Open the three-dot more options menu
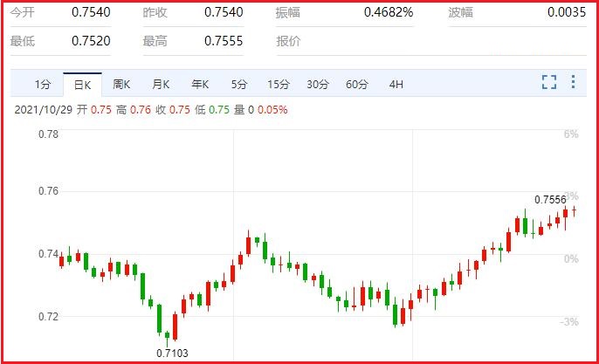599x364 pixels. coord(573,82)
